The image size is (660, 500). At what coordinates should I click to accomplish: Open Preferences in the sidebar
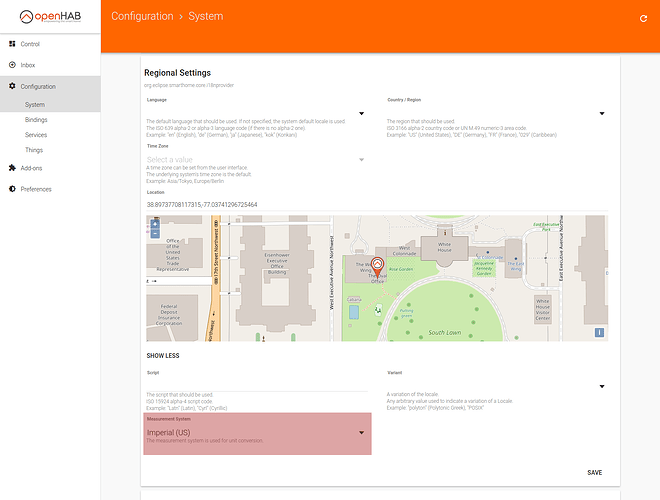tap(36, 189)
